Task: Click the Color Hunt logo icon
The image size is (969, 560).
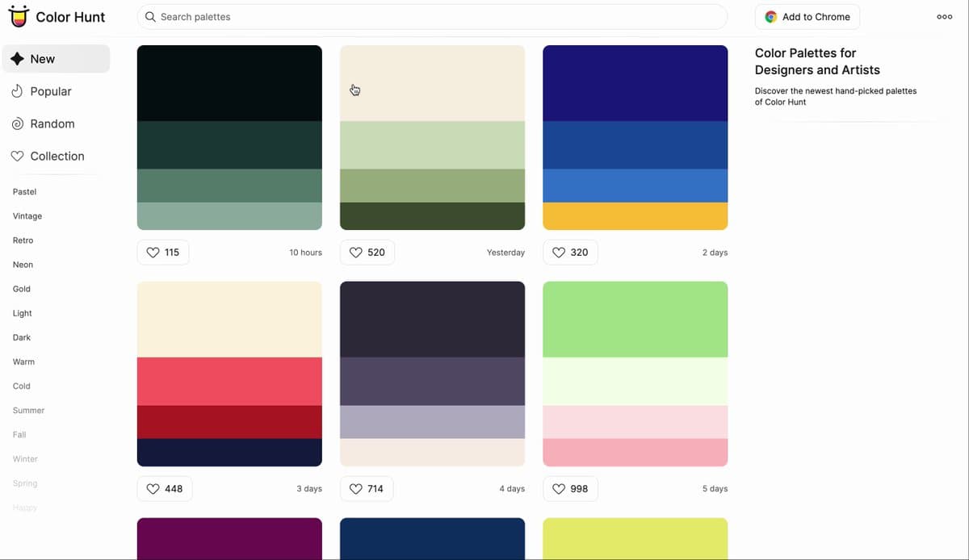Action: tap(19, 16)
